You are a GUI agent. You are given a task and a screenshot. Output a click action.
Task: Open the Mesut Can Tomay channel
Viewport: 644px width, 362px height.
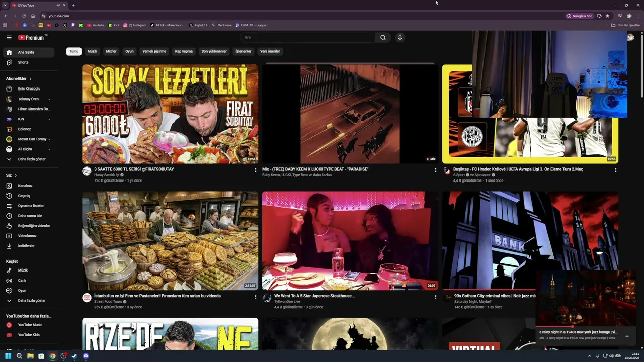pyautogui.click(x=28, y=139)
